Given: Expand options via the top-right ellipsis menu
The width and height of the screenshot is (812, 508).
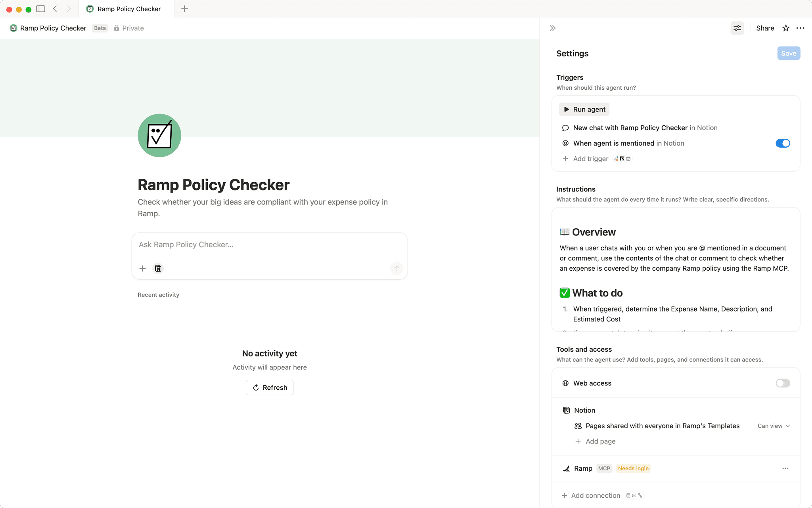Looking at the screenshot, I should (x=801, y=28).
